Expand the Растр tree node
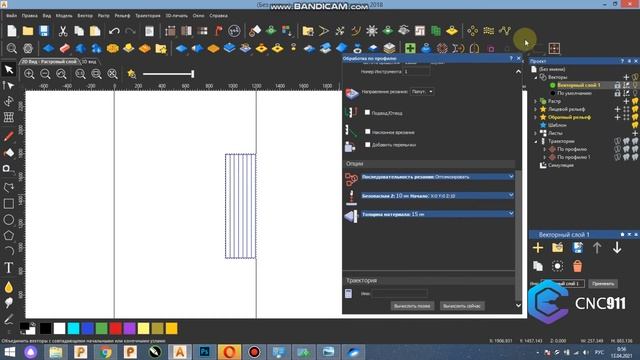The height and width of the screenshot is (360, 640). tap(536, 101)
